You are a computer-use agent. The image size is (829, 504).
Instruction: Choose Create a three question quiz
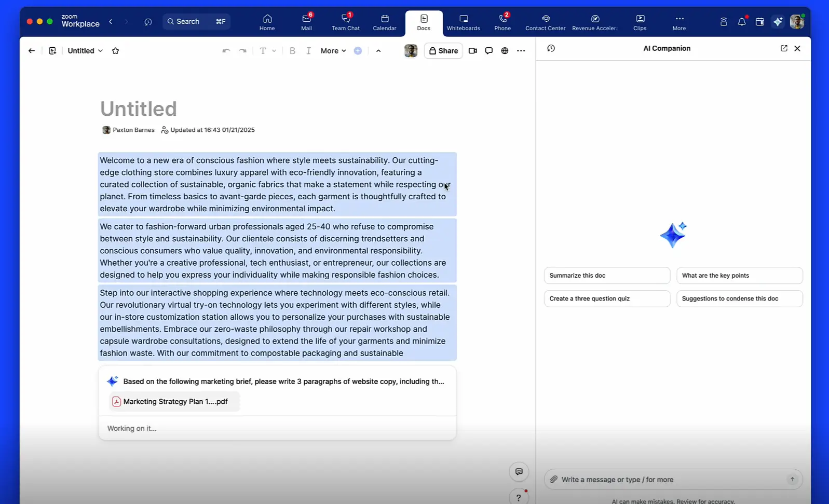point(607,298)
